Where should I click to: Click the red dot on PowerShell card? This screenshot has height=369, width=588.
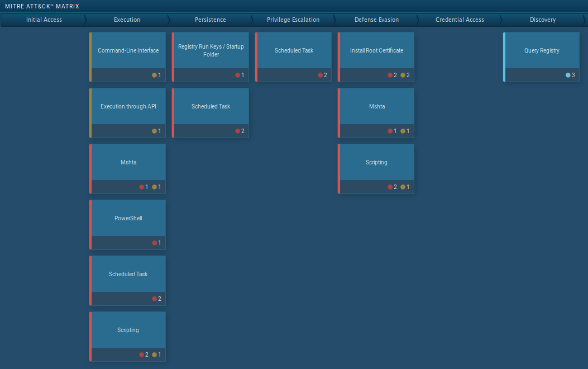click(155, 243)
